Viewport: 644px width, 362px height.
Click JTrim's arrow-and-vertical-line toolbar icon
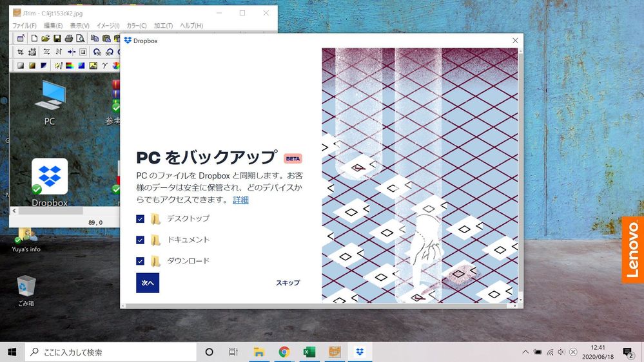pyautogui.click(x=71, y=52)
